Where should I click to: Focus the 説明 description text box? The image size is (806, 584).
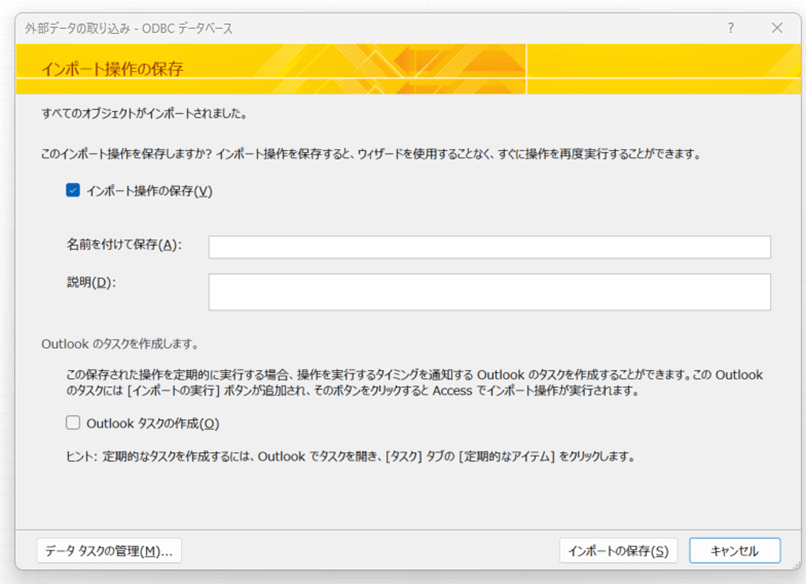489,292
